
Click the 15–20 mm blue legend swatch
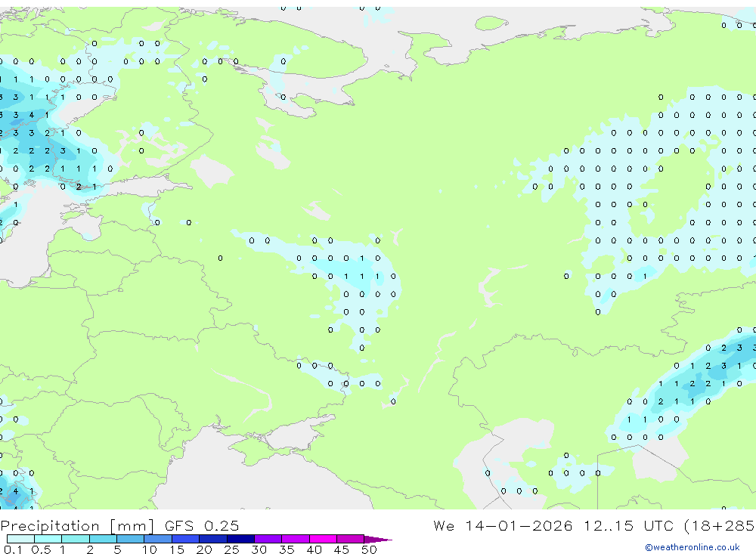[x=186, y=539]
